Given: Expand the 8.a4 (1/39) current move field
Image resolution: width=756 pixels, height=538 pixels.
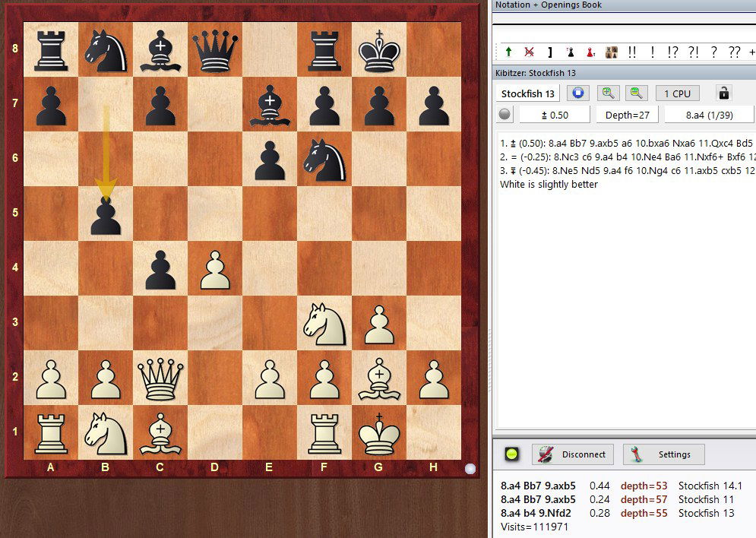Looking at the screenshot, I should 708,115.
